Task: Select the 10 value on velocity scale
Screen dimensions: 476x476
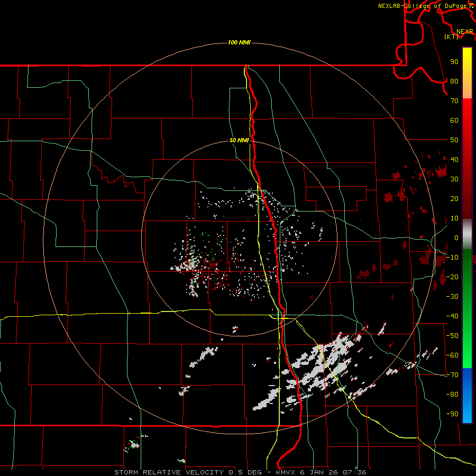Action: click(454, 218)
